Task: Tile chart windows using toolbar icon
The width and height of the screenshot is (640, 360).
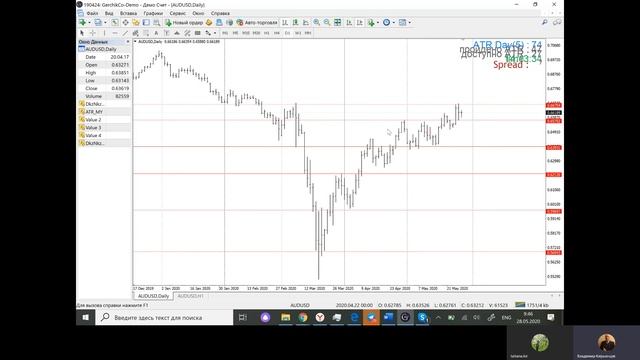Action: (x=338, y=22)
